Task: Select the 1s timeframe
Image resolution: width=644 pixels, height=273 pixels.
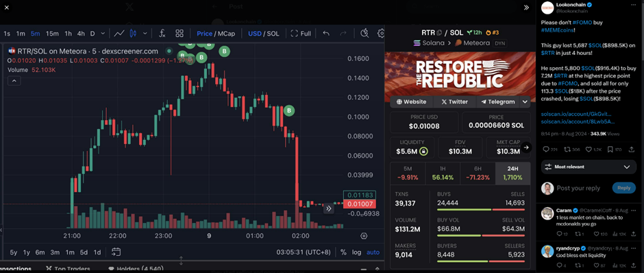Action: click(7, 34)
